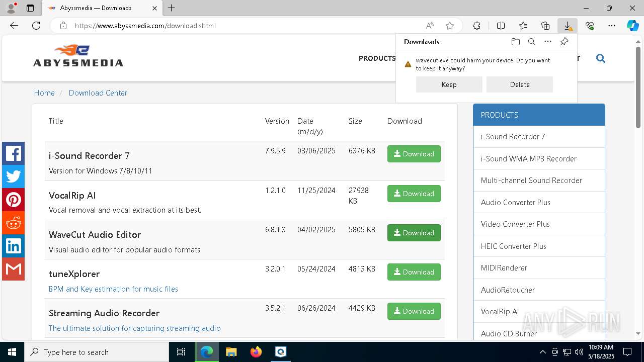Open Edge settings and more menu
Screen dimensions: 644x362
[612, 26]
